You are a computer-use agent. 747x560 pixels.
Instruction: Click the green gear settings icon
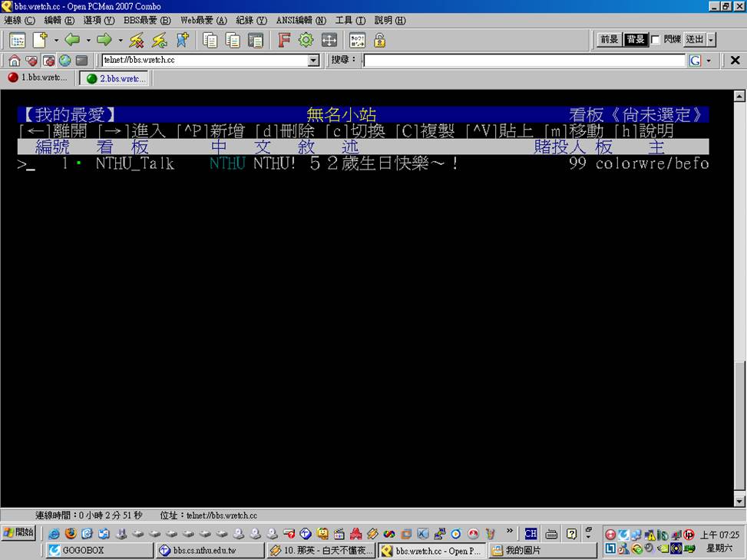[x=306, y=40]
